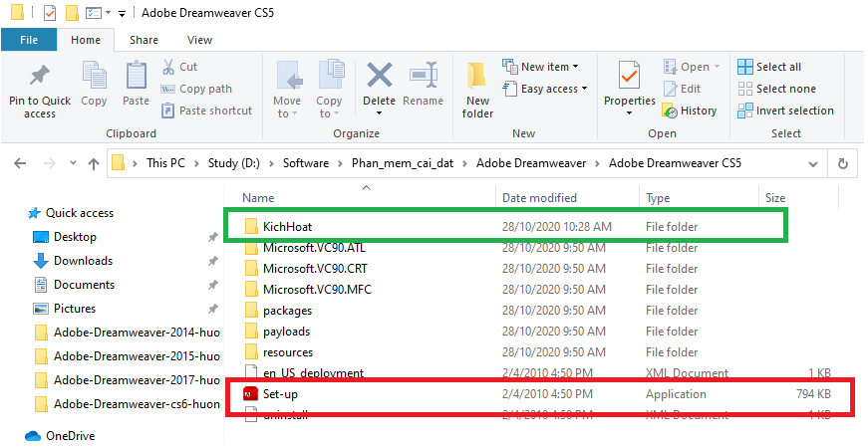Switch to the Share ribbon tab
Viewport: 868px width, 447px height.
pos(144,40)
